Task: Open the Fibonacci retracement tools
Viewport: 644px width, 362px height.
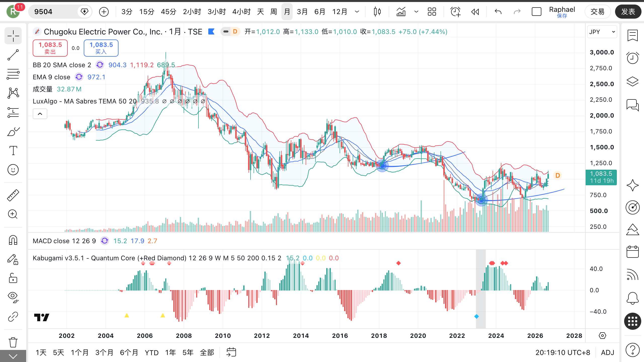Action: coord(13,74)
